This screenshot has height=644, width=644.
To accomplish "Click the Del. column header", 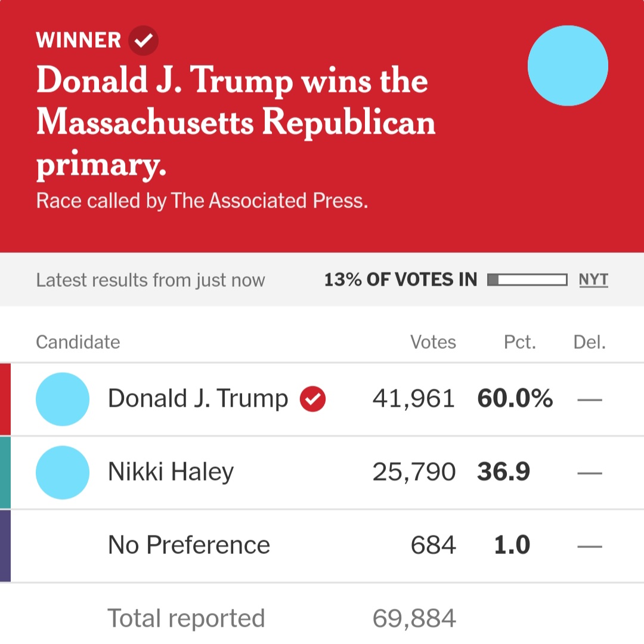I will click(589, 342).
